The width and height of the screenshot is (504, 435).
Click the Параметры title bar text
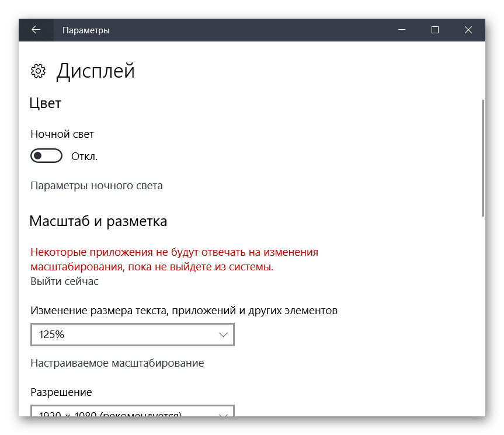point(86,30)
